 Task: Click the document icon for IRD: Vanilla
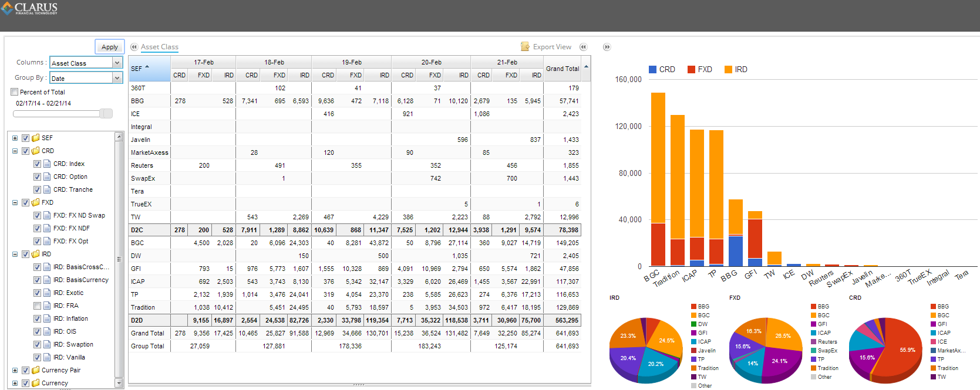tap(47, 357)
